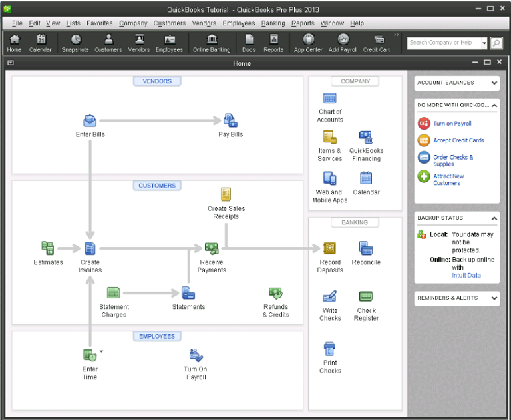Open the Pay Bills icon
Image resolution: width=511 pixels, height=420 pixels.
click(x=230, y=120)
